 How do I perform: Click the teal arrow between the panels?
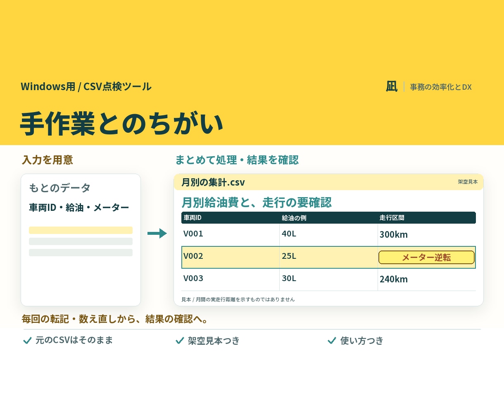pyautogui.click(x=157, y=234)
